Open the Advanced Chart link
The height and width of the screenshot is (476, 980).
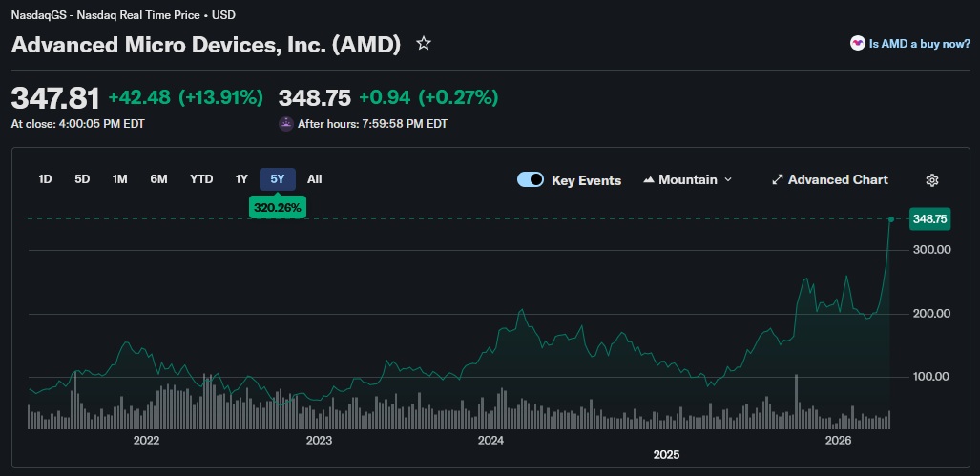(x=837, y=179)
